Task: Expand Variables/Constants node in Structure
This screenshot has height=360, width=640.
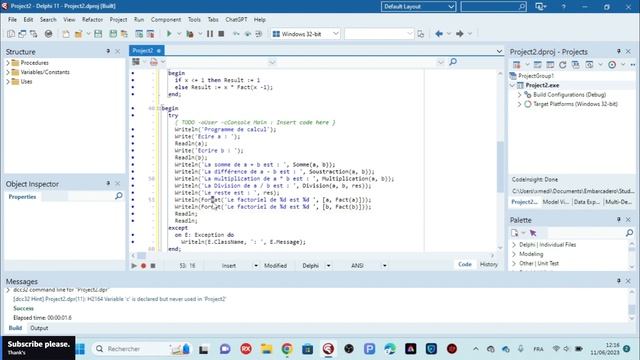Action: coord(8,72)
